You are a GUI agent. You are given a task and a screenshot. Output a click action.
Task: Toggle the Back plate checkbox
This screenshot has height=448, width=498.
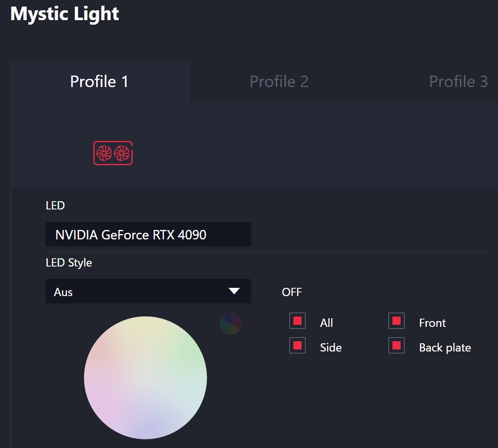pyautogui.click(x=397, y=346)
